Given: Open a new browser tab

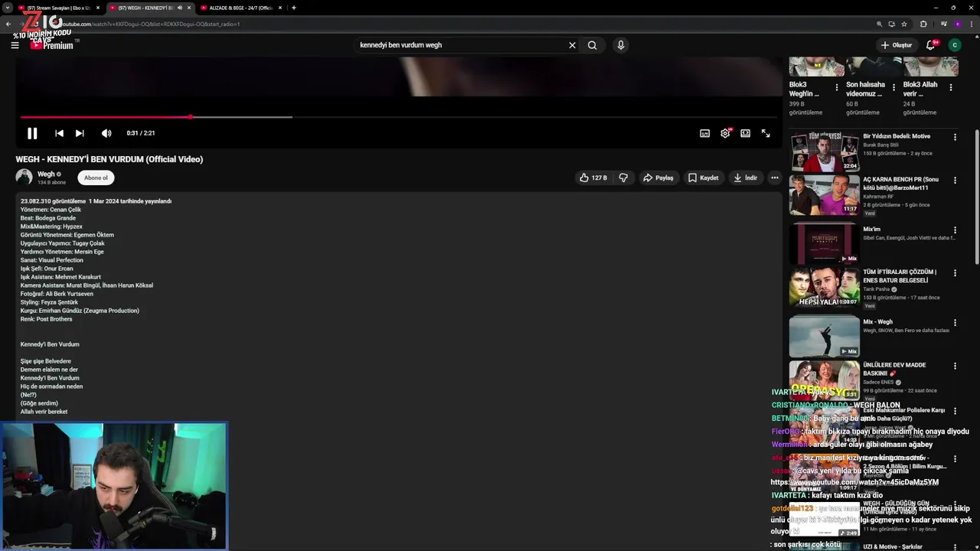Looking at the screenshot, I should 294,8.
